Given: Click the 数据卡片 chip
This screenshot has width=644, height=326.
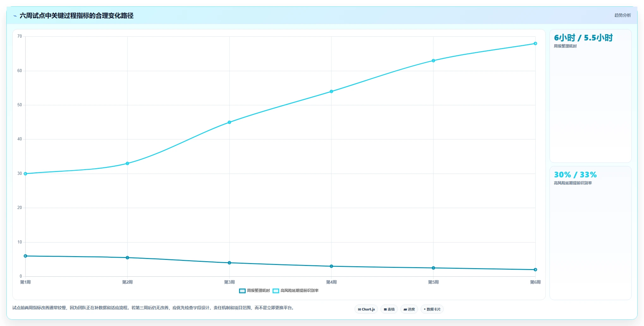Looking at the screenshot, I should [432, 309].
